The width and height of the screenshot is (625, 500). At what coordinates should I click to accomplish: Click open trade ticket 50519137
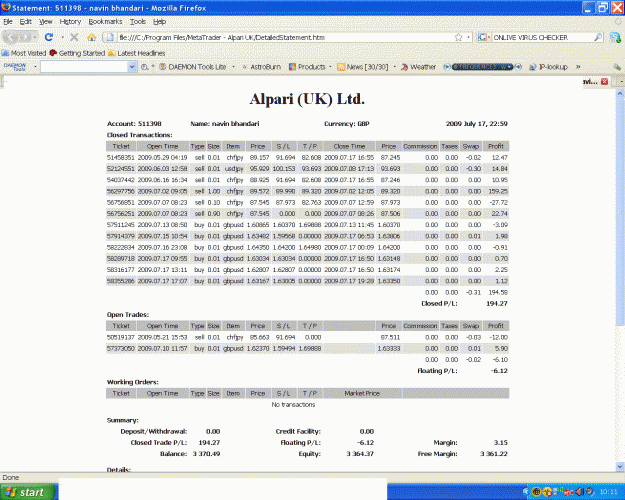pyautogui.click(x=121, y=337)
